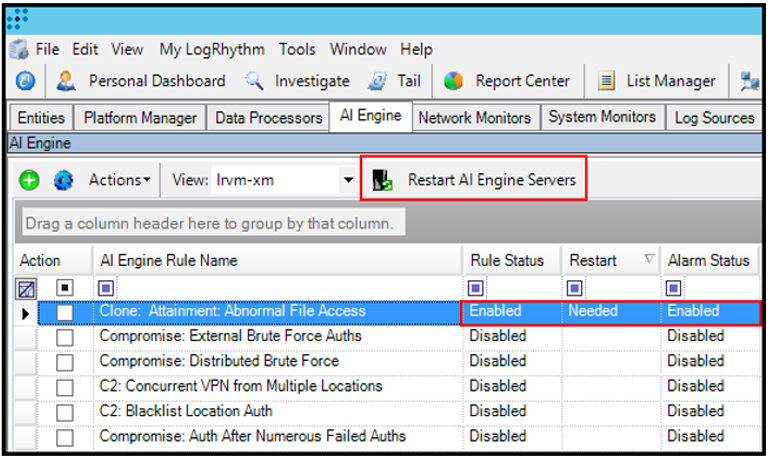Screen dimensions: 769x460
Task: Click the Alarm Status column header
Action: [710, 260]
